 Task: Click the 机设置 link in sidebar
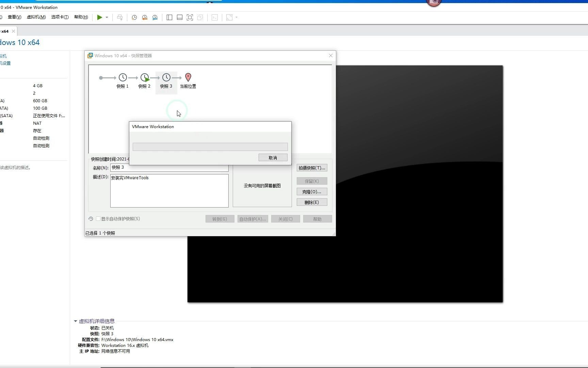coord(5,63)
